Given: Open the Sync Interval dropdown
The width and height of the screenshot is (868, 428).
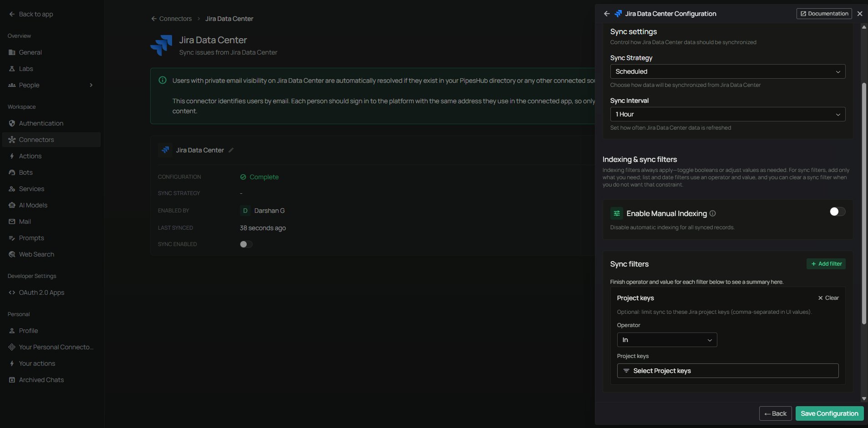Looking at the screenshot, I should 728,114.
